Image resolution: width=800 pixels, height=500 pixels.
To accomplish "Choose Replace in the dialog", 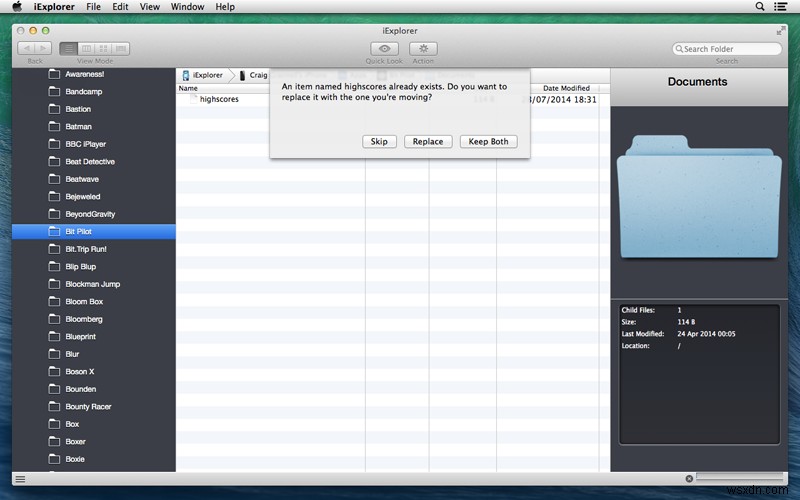I will 428,141.
